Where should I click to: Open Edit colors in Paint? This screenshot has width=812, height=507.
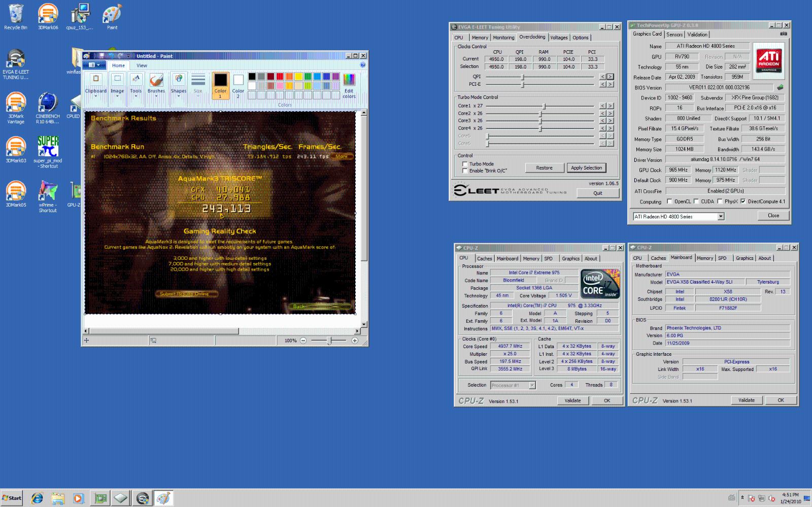(x=349, y=86)
